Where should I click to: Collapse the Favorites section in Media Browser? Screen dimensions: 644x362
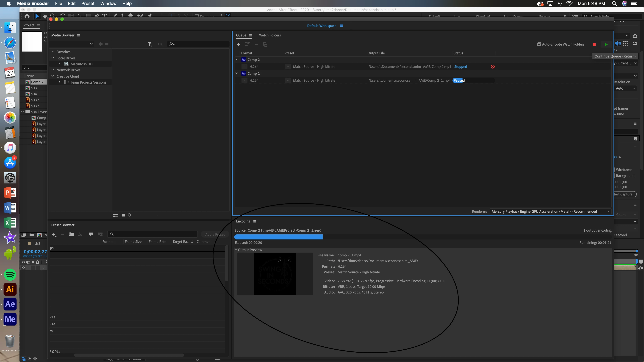53,52
